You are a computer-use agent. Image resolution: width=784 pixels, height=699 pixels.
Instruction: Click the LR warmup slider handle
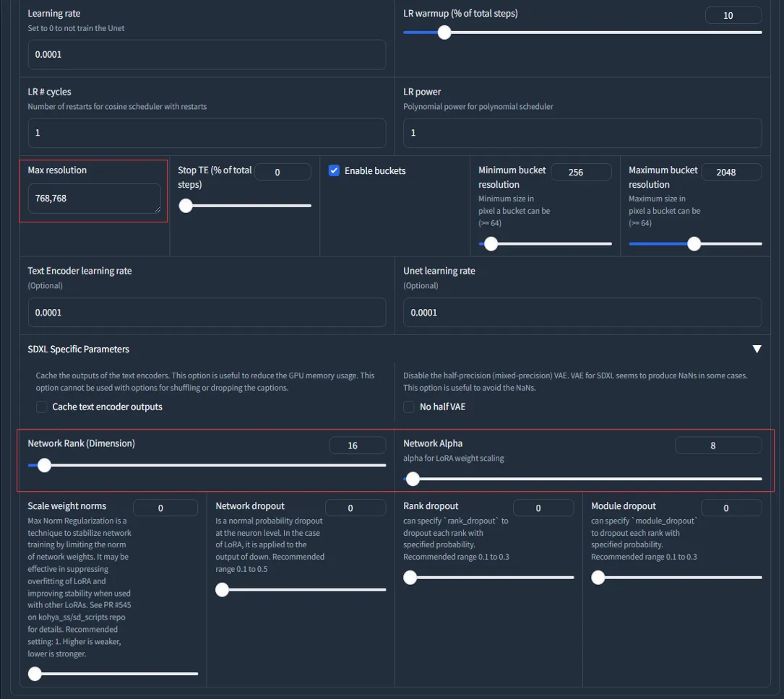pos(444,32)
